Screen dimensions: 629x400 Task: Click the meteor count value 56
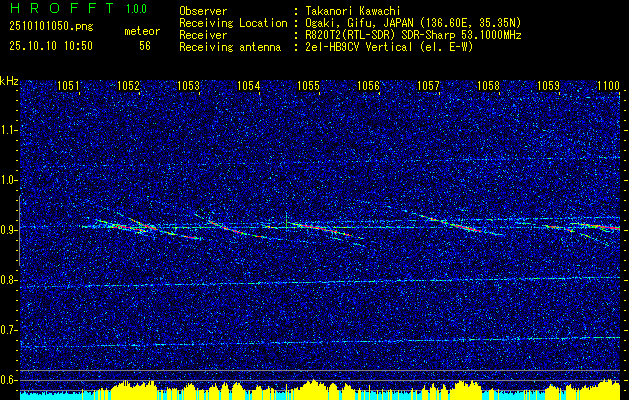[x=145, y=46]
